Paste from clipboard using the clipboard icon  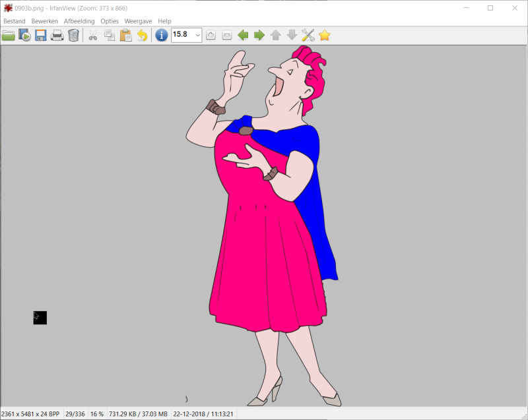tap(125, 36)
